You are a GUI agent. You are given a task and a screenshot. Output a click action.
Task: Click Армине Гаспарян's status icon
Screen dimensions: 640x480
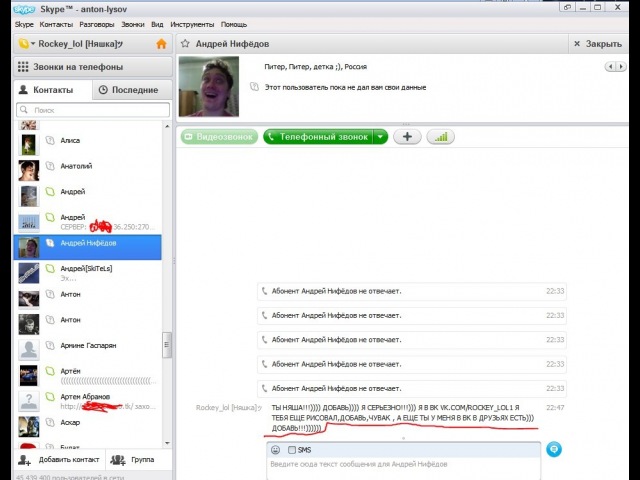point(50,345)
